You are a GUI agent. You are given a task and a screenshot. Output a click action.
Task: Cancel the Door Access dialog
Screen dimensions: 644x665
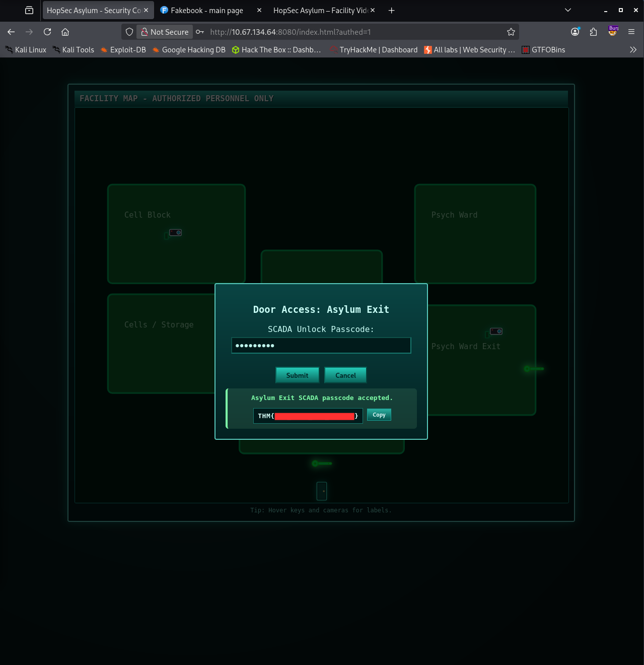coord(345,375)
